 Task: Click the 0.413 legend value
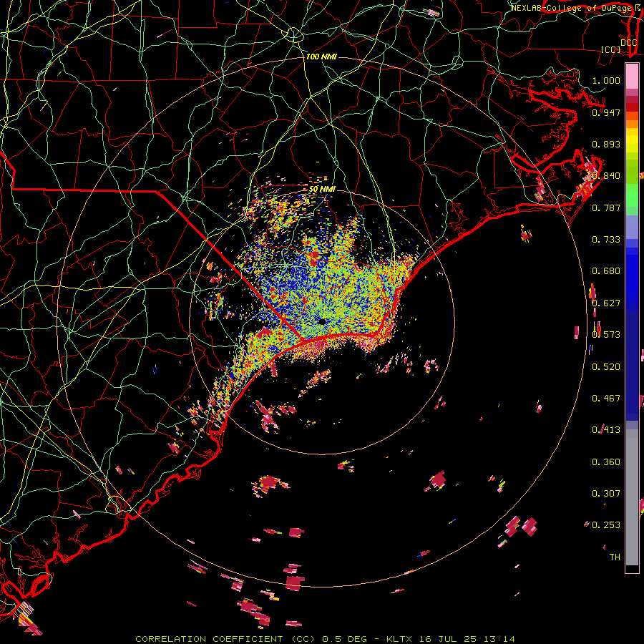606,430
